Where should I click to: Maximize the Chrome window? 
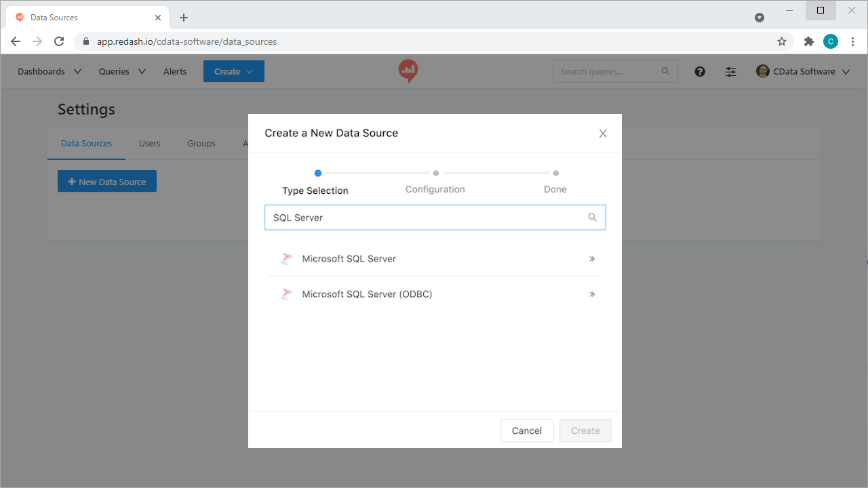(821, 10)
